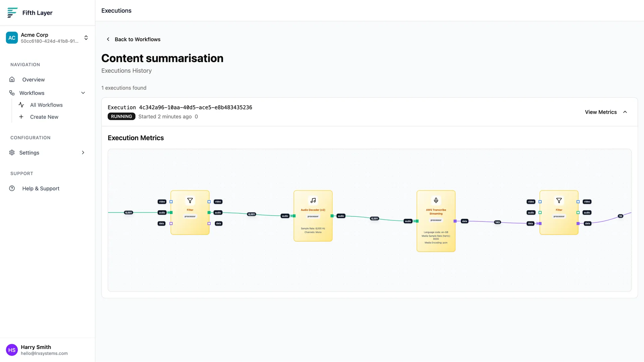Click the microphone icon on AWS Transcribe Streaming node
Image resolution: width=644 pixels, height=362 pixels.
pos(436,200)
